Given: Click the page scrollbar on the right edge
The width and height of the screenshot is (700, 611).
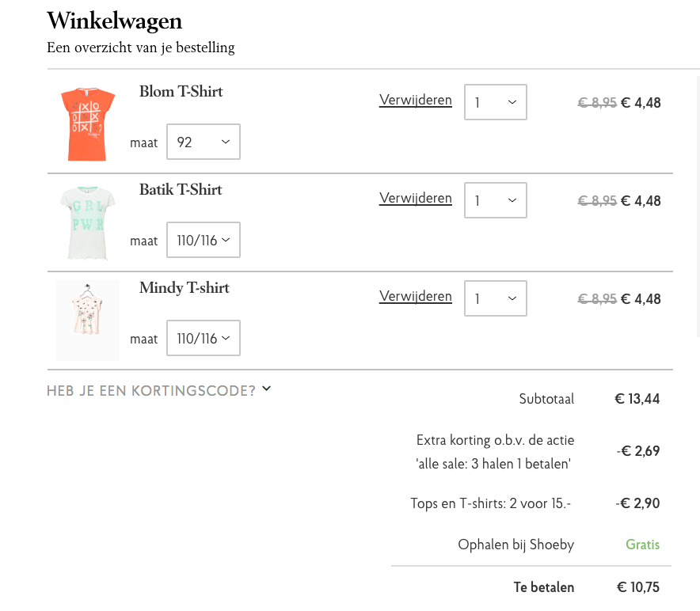Looking at the screenshot, I should pyautogui.click(x=698, y=207).
